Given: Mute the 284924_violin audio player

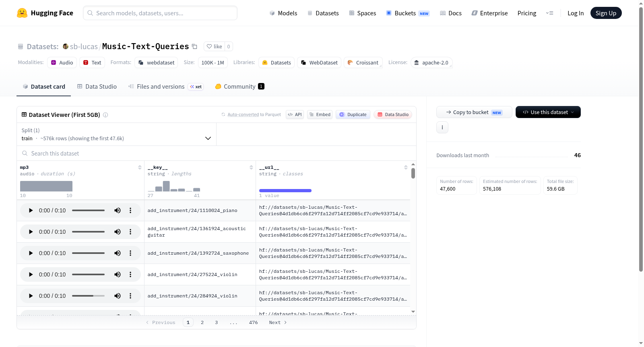Looking at the screenshot, I should [x=118, y=296].
